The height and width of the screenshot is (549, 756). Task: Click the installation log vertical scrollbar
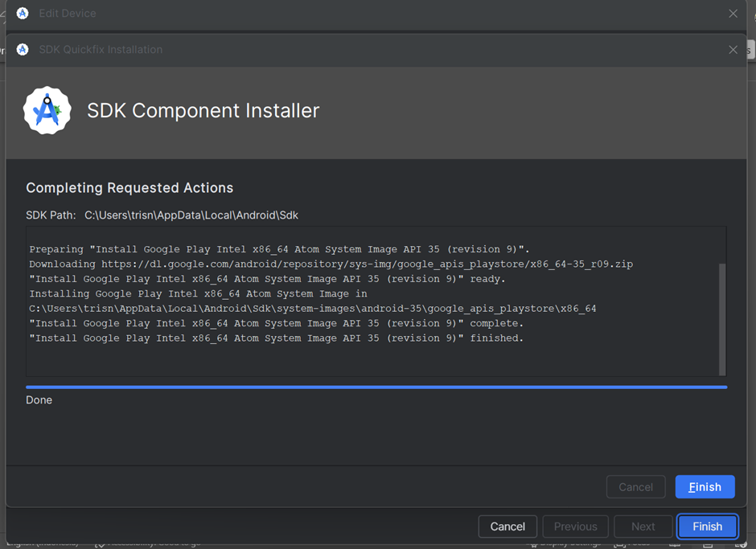[x=721, y=318]
